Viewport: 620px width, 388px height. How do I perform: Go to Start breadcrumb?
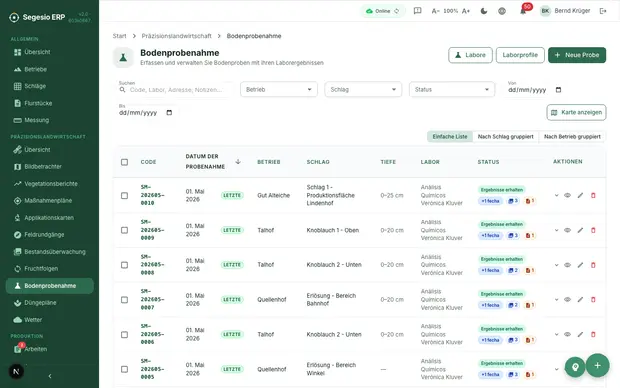pos(119,36)
